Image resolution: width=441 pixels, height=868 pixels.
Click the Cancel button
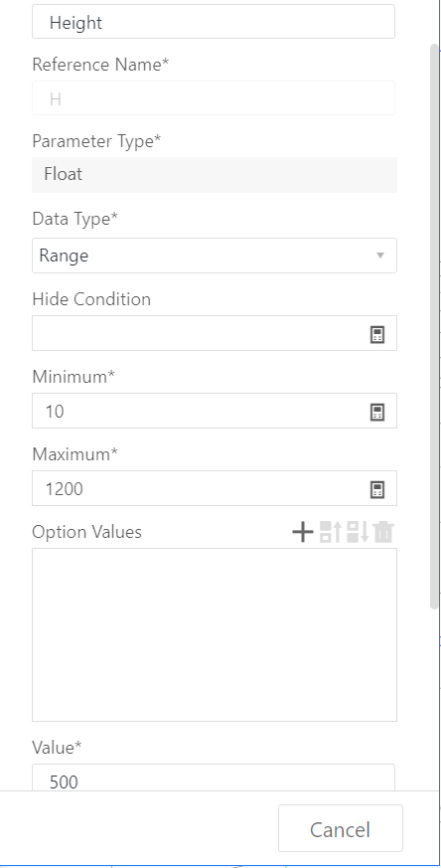click(341, 828)
